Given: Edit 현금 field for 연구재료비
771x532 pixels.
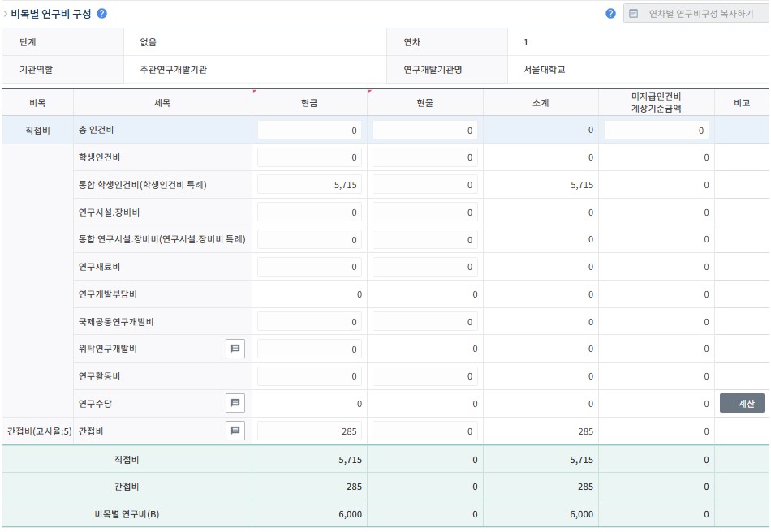Looking at the screenshot, I should click(309, 267).
